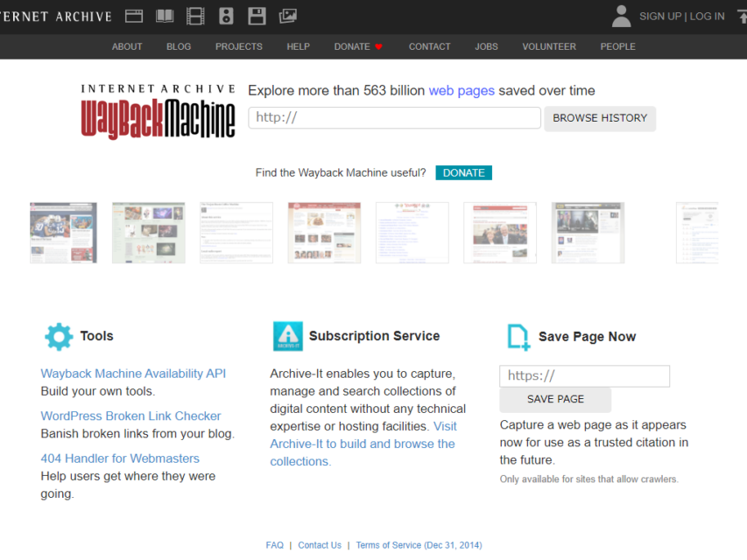Open WordPress Broken Link Checker link

(x=130, y=416)
